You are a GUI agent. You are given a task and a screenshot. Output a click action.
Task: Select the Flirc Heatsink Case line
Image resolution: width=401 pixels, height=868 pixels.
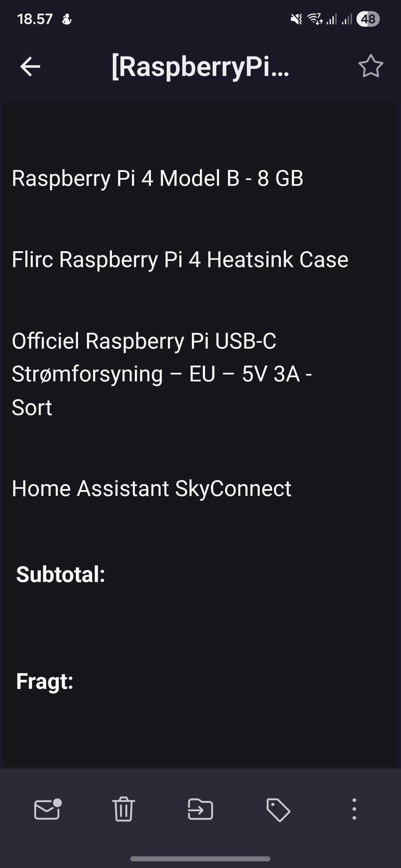[180, 260]
